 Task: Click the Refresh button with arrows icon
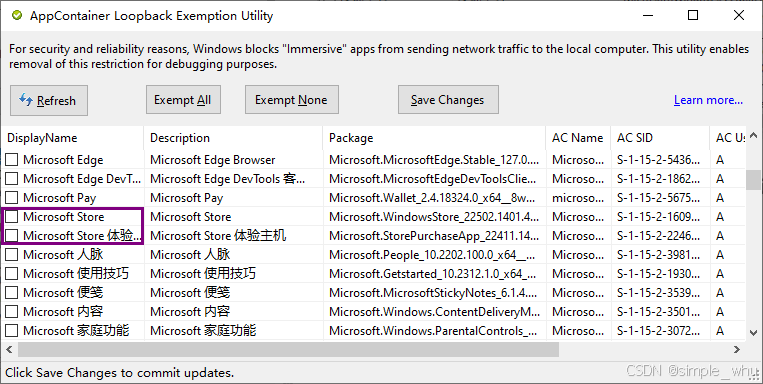pyautogui.click(x=49, y=100)
